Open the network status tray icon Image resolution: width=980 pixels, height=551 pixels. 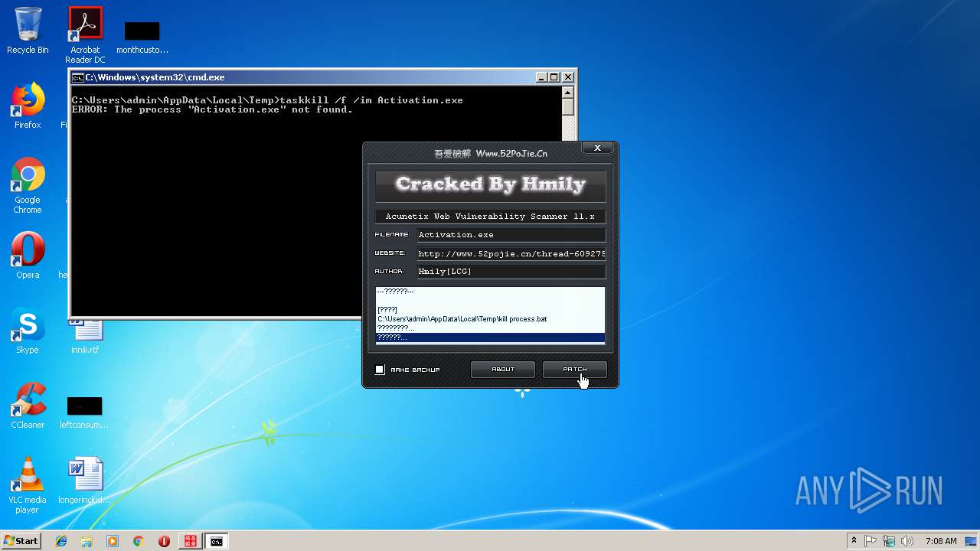(889, 541)
